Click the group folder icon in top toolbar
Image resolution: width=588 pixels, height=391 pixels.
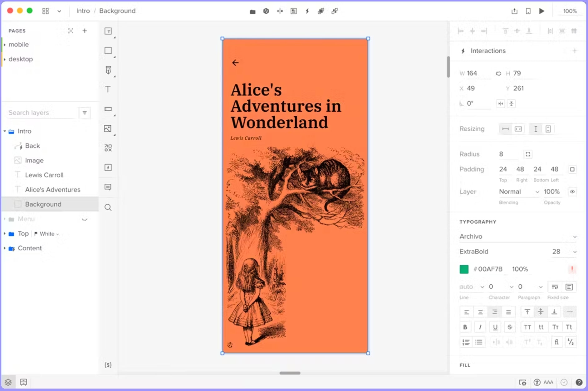(252, 11)
